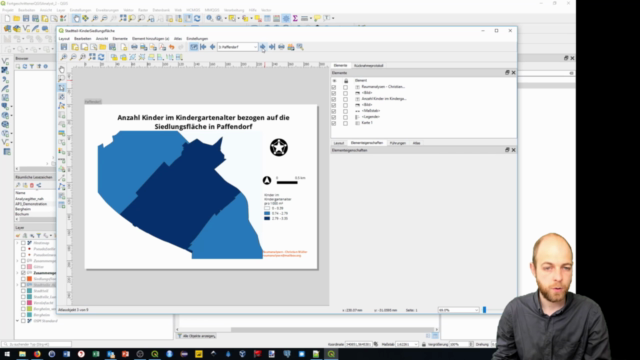
Task: Zoom full extent icon in layout toolbar
Action: click(x=92, y=57)
